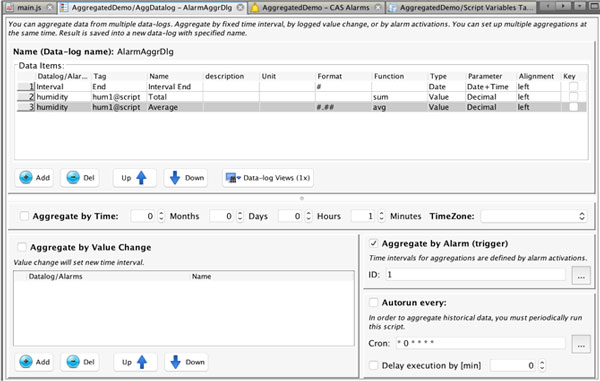This screenshot has height=381, width=600.
Task: Enable Autorun every checkbox
Action: 373,303
